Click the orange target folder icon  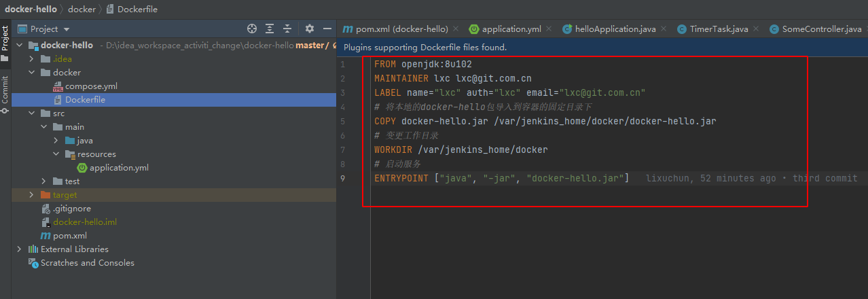pyautogui.click(x=46, y=195)
